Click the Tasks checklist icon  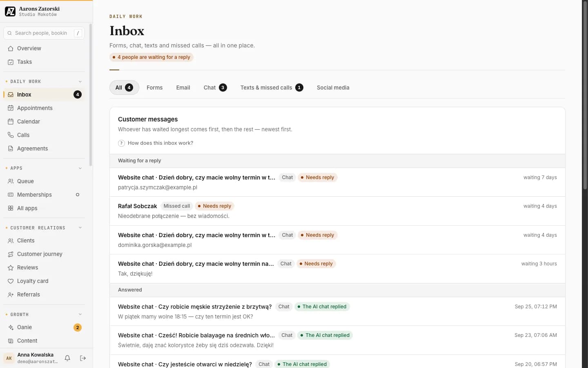coord(11,62)
